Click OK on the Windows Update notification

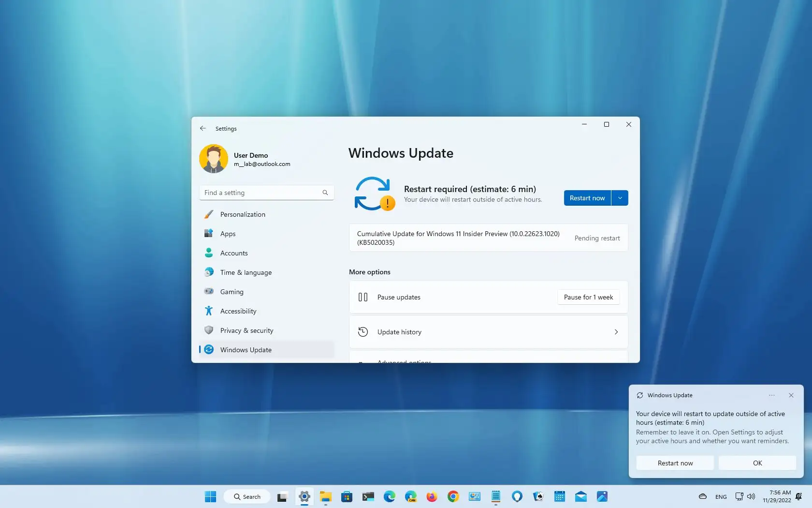coord(757,463)
